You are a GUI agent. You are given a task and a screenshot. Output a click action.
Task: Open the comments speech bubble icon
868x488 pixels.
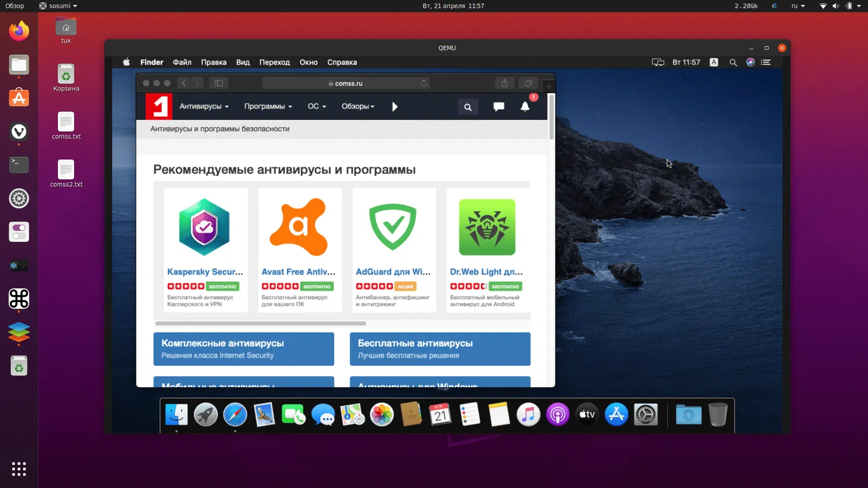pyautogui.click(x=498, y=107)
